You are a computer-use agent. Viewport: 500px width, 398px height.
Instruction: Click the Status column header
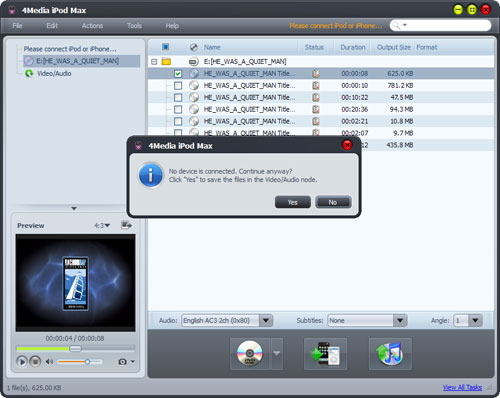point(314,47)
